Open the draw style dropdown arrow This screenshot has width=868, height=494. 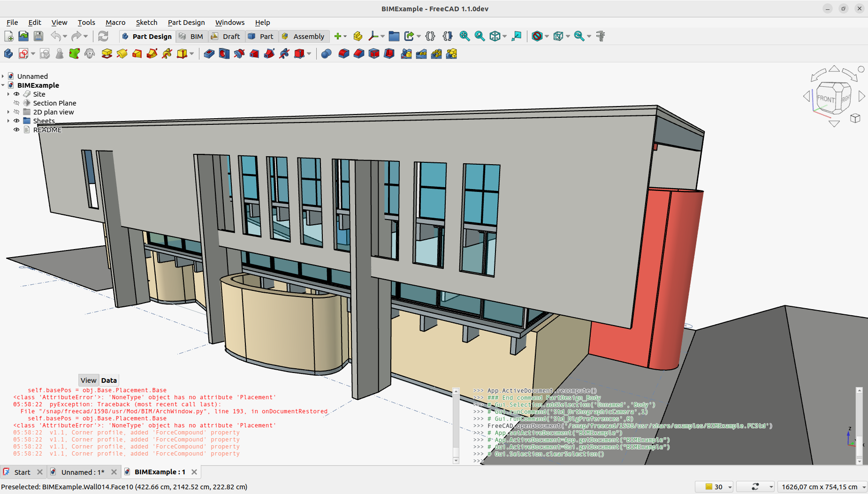click(547, 36)
